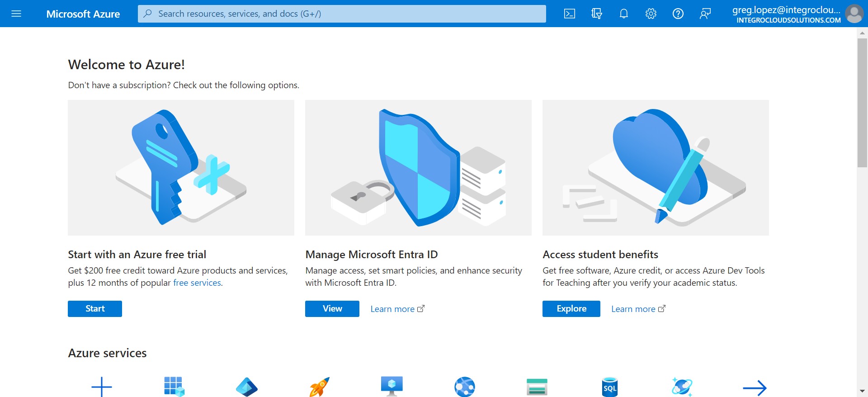Click the 'Access student benefits' heading
Viewport: 868px width, 397px height.
(600, 255)
